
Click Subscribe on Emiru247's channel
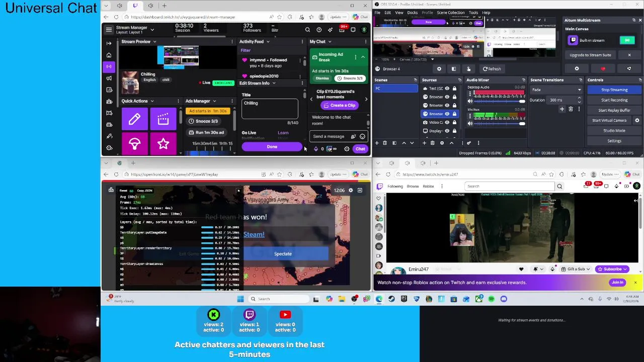tap(612, 269)
